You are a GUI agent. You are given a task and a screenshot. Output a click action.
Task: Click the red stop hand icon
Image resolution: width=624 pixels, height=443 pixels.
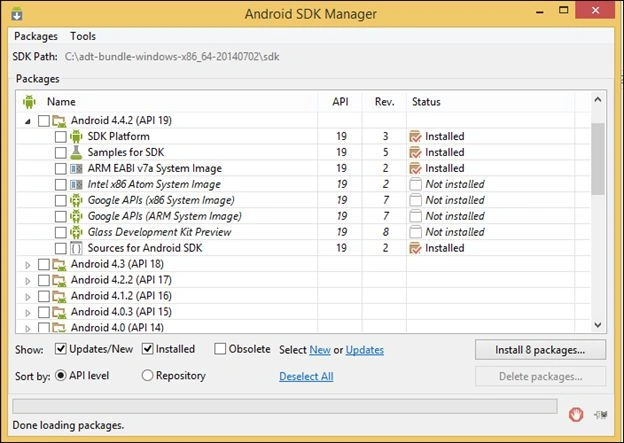[x=576, y=415]
